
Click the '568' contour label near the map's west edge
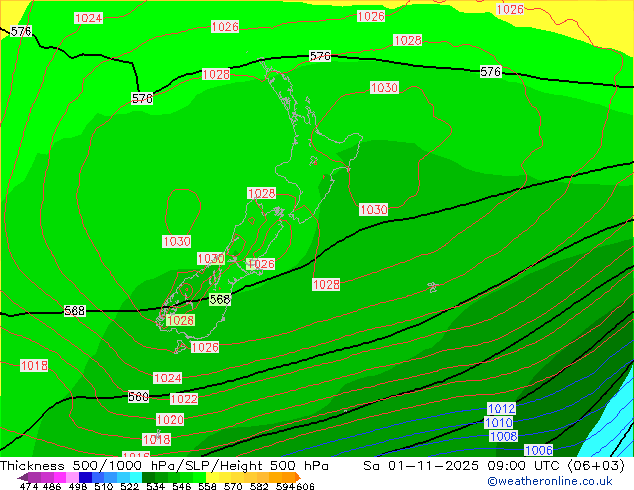[x=75, y=310]
